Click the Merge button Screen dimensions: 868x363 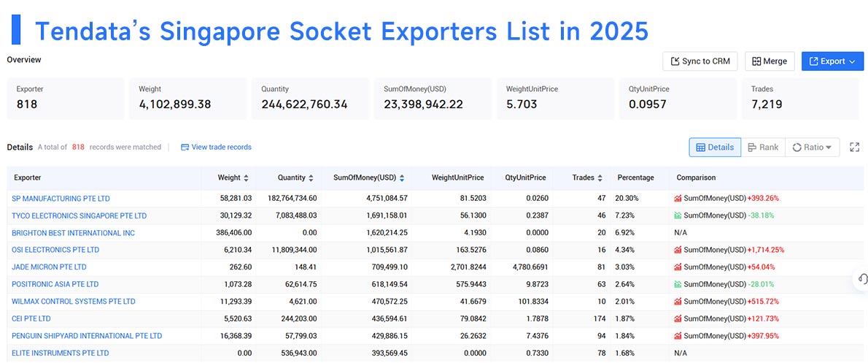pyautogui.click(x=770, y=61)
